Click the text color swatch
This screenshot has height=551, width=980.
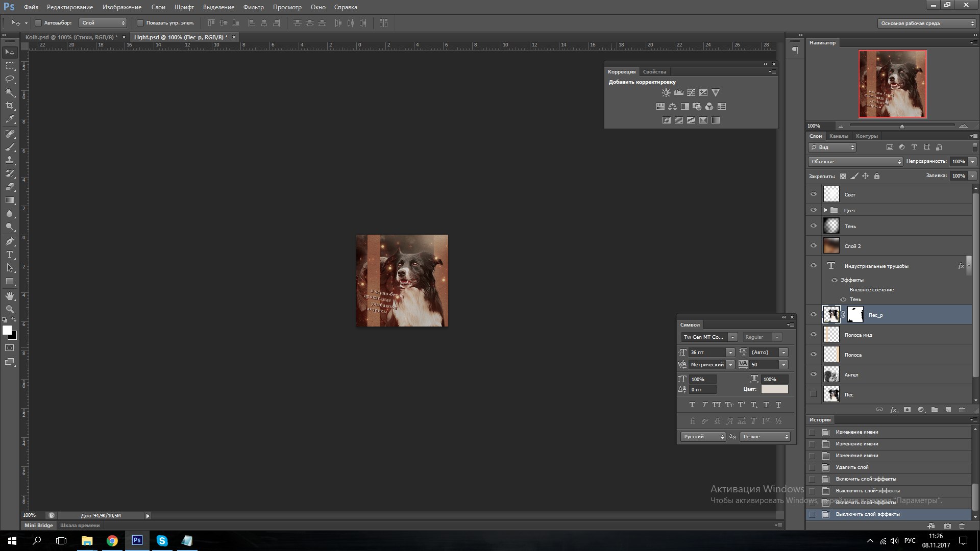tap(774, 389)
